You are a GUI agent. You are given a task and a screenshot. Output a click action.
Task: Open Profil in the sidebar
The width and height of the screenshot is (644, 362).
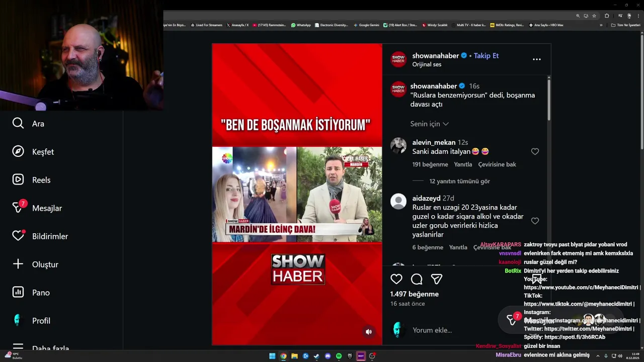(x=31, y=321)
